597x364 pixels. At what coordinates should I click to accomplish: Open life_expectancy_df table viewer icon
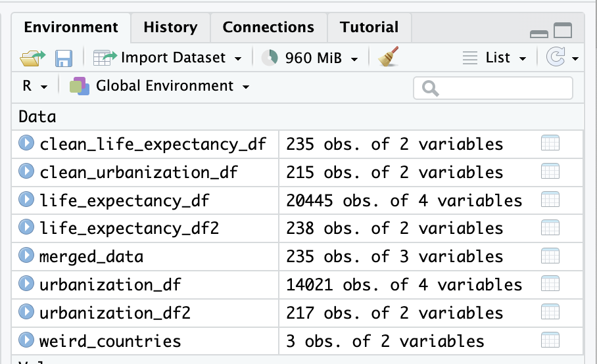click(x=550, y=200)
